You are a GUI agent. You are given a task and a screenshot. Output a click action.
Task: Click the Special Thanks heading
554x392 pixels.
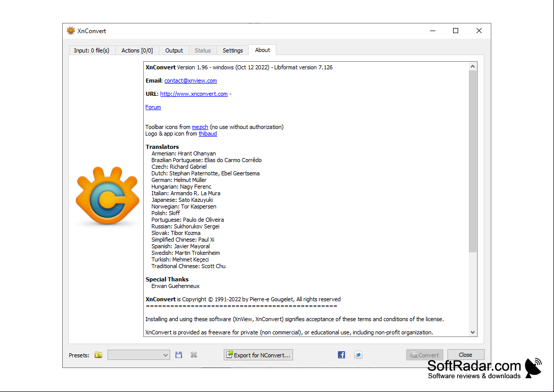(x=167, y=279)
